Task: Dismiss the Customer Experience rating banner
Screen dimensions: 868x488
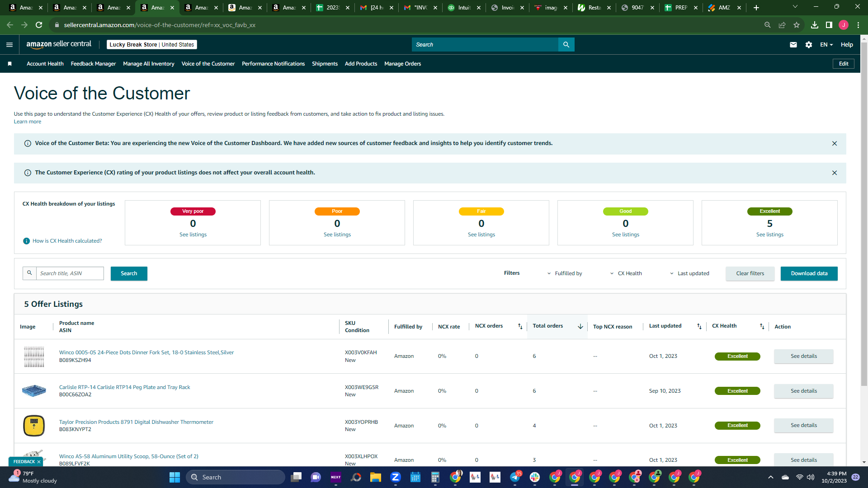Action: [x=835, y=173]
